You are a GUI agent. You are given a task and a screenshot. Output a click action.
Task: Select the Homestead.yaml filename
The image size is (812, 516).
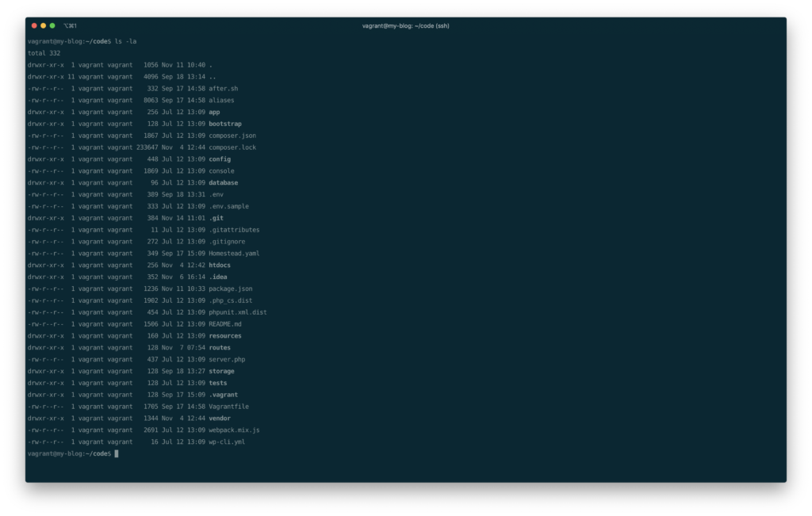[x=232, y=253]
